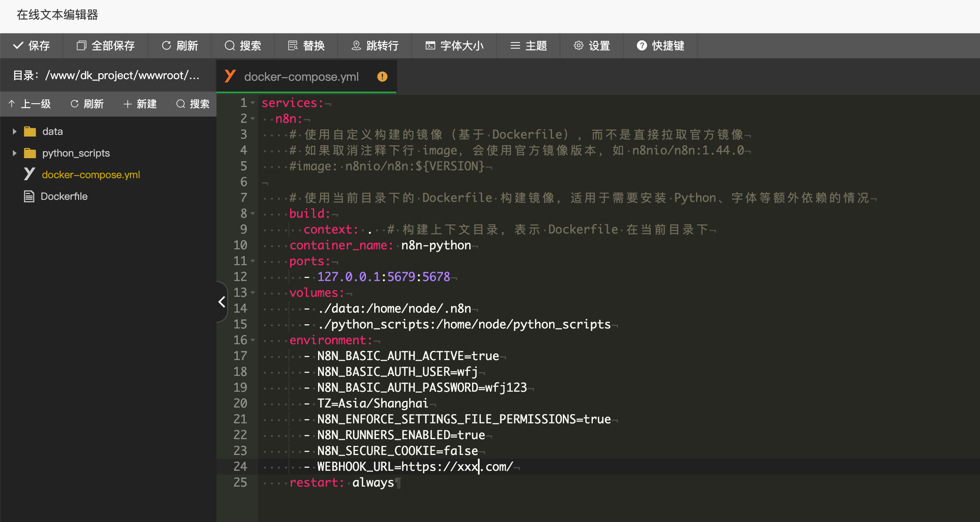Search (搜索) in the file tree panel
The height and width of the screenshot is (522, 980).
(x=193, y=104)
